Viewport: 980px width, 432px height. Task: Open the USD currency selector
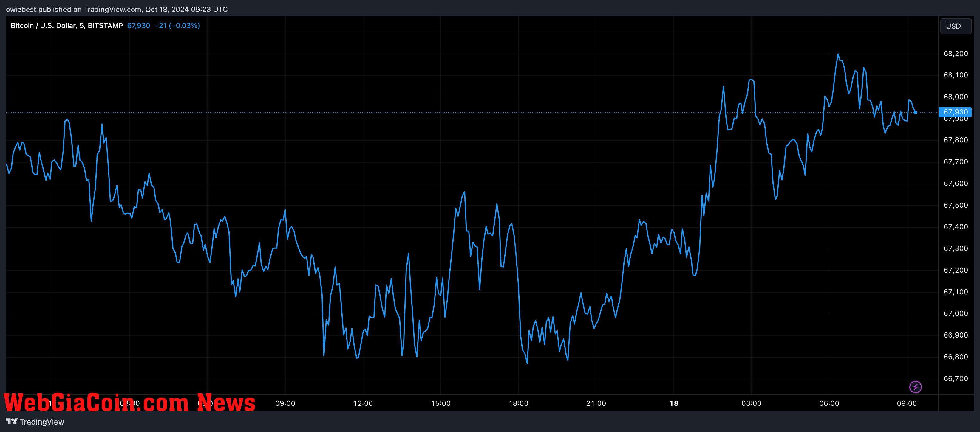[x=956, y=26]
